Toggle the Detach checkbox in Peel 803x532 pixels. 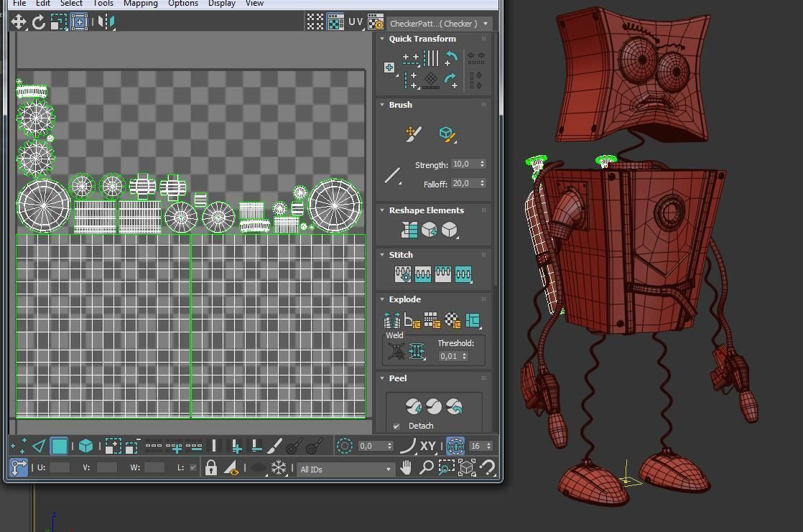(x=396, y=426)
